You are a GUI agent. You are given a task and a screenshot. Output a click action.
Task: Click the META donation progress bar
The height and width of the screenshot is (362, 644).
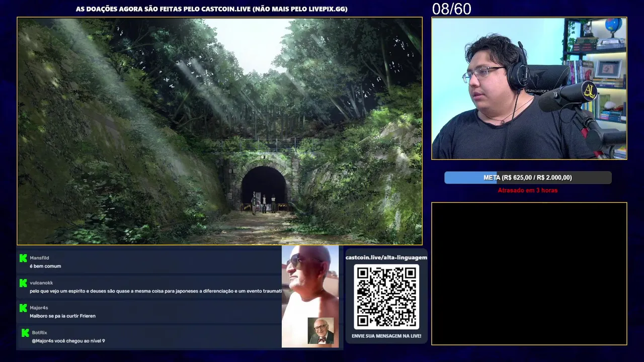(528, 177)
